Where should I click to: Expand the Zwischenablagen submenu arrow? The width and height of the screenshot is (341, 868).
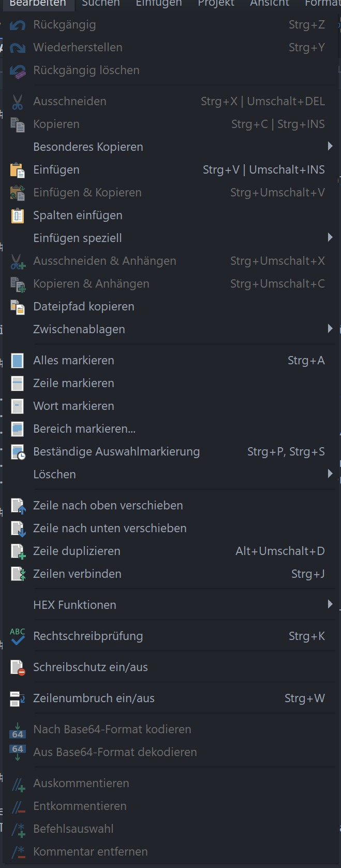(x=330, y=329)
